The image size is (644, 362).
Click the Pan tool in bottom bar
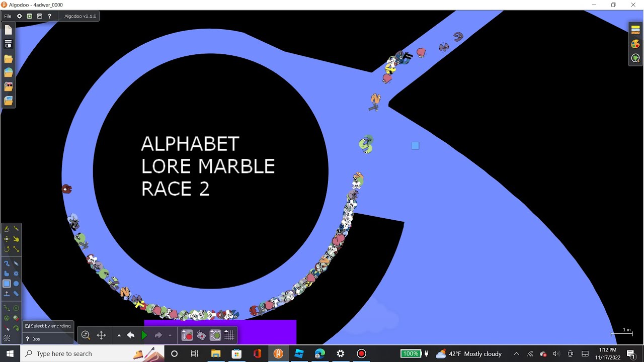101,335
